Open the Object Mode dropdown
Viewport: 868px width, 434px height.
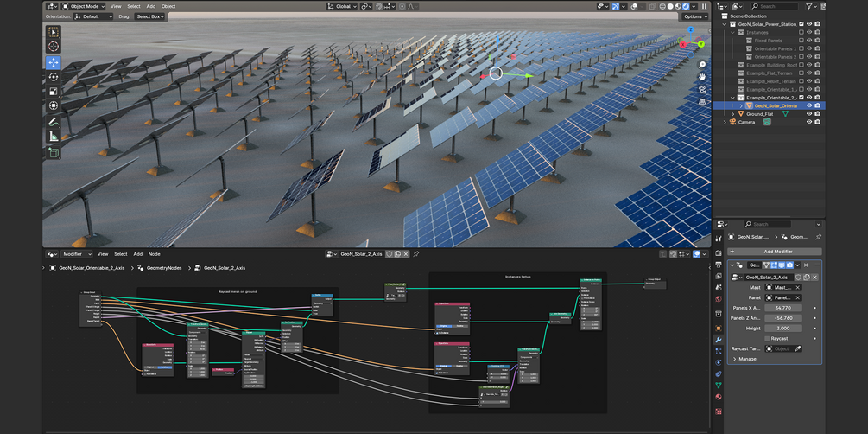[x=85, y=6]
